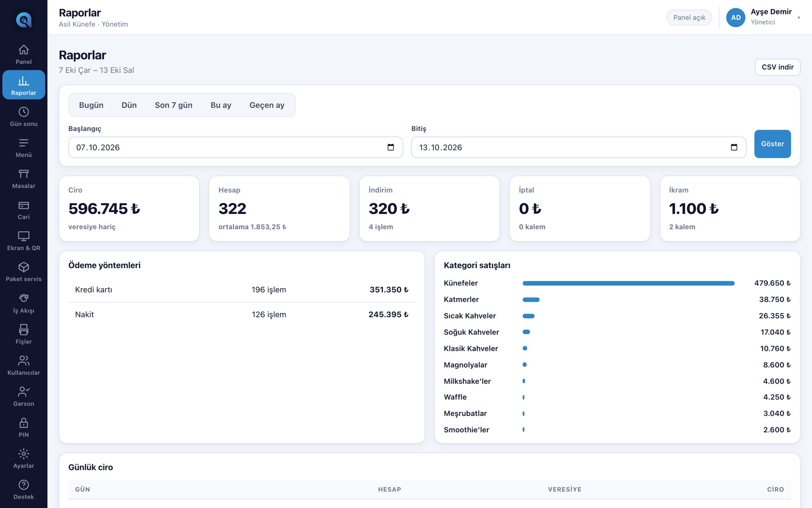Open the Fişler printer icon
This screenshot has height=508, width=812.
(23, 330)
